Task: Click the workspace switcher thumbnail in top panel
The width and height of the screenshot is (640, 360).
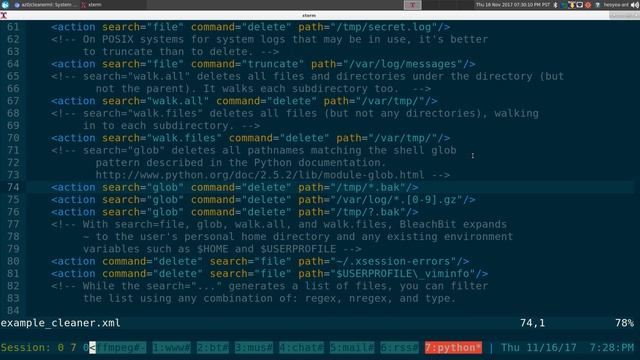Action: point(412,5)
